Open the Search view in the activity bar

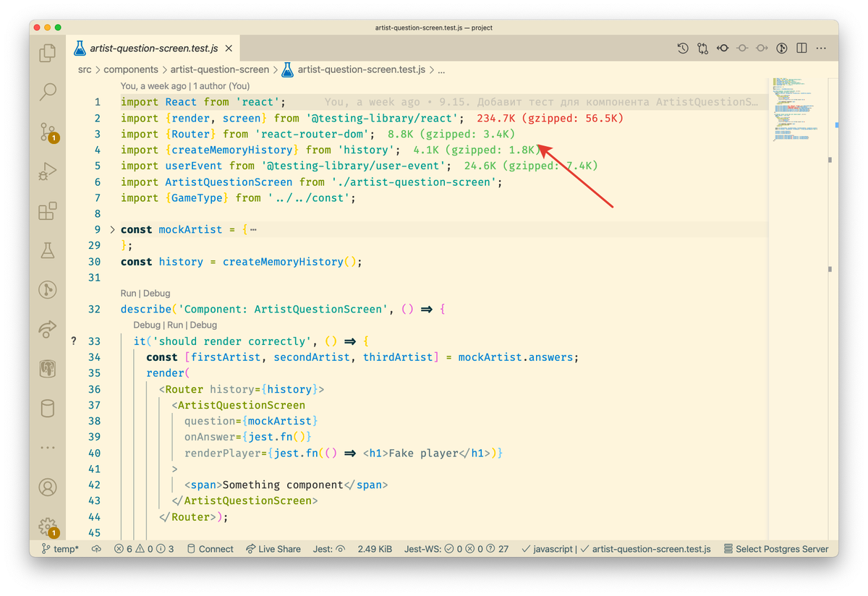click(x=48, y=92)
